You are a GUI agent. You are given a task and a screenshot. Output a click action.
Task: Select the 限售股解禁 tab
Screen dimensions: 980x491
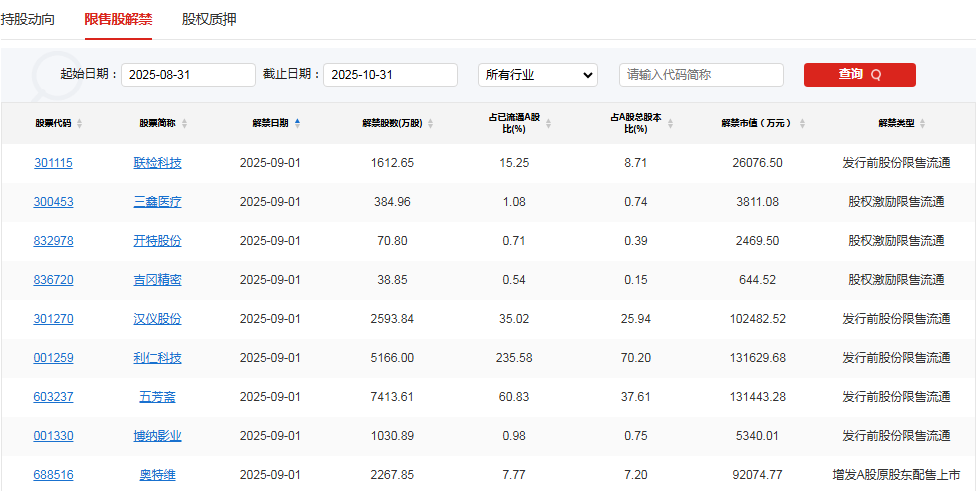pyautogui.click(x=118, y=19)
